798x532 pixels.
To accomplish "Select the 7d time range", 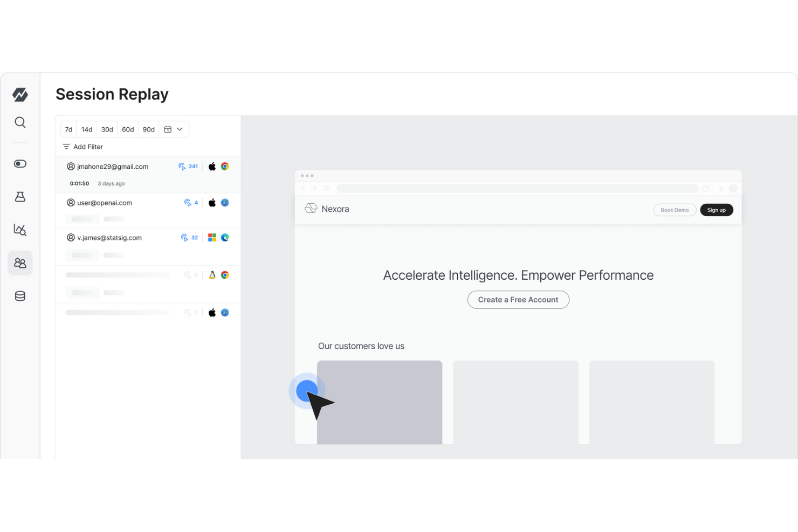I will tap(68, 129).
